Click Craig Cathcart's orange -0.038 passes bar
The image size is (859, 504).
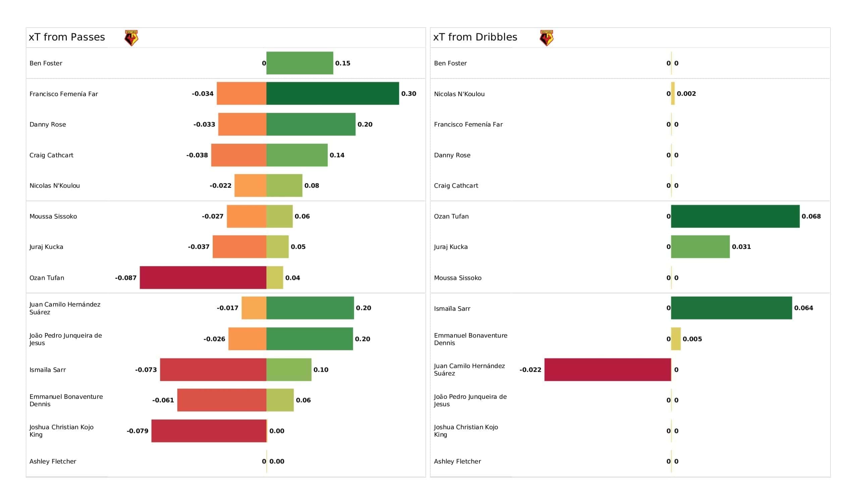[239, 155]
